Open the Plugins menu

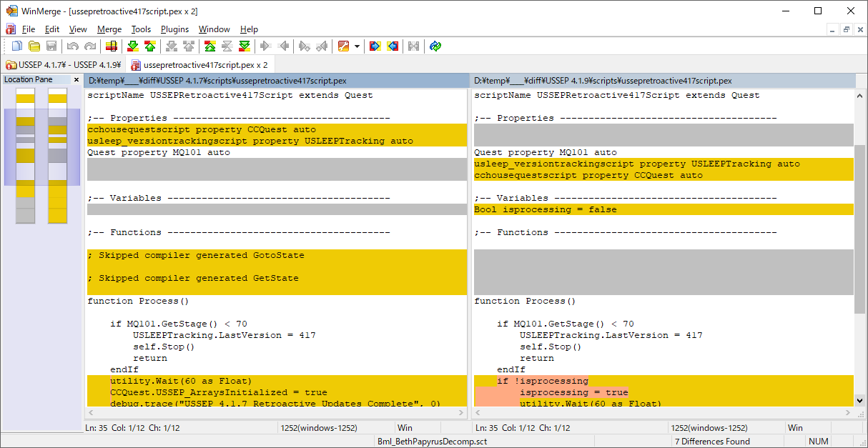174,29
